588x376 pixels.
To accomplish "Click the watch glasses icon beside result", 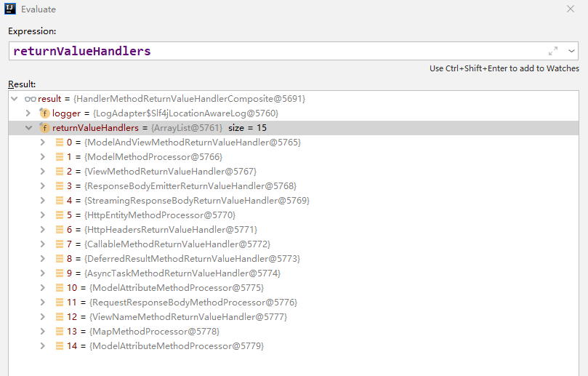I will point(31,99).
